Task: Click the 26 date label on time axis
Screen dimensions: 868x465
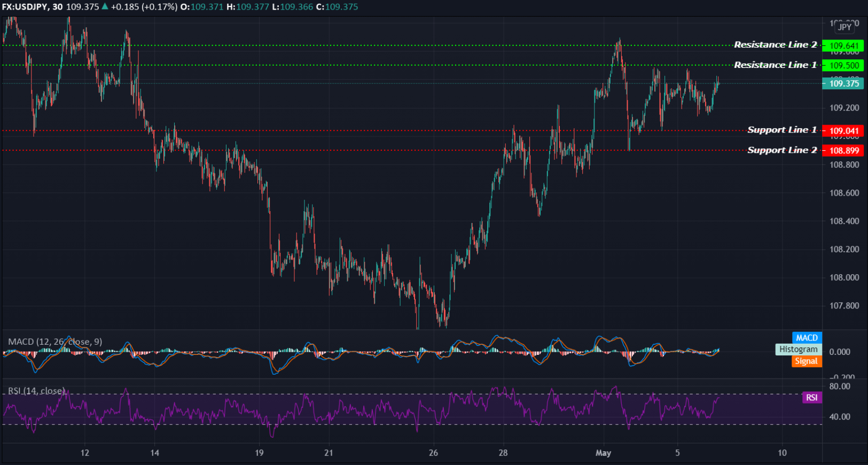Action: coord(433,453)
